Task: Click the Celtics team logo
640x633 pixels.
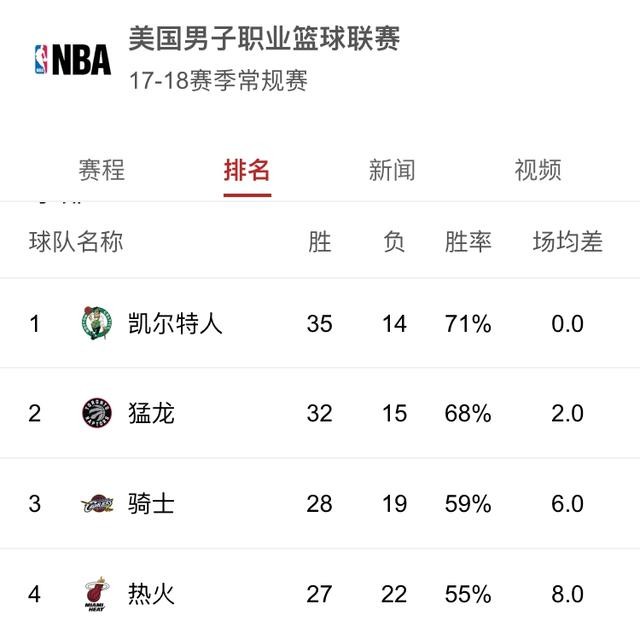Action: pyautogui.click(x=97, y=323)
